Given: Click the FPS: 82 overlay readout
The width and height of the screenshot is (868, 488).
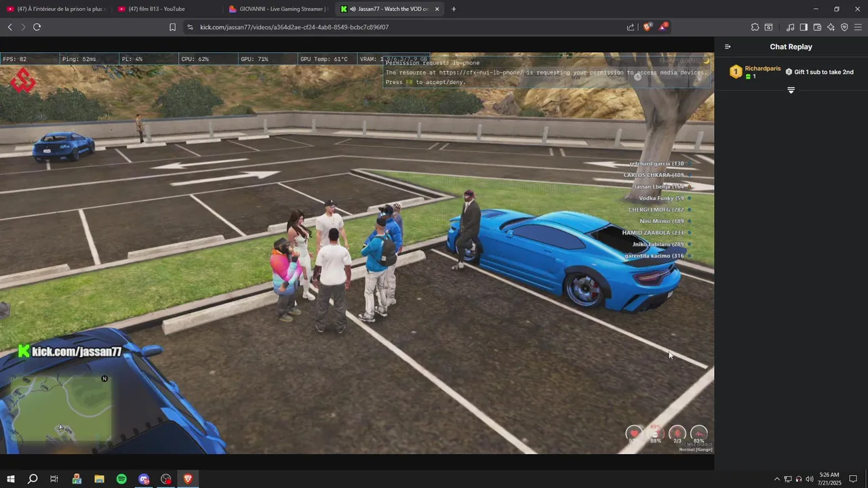Looking at the screenshot, I should (15, 59).
